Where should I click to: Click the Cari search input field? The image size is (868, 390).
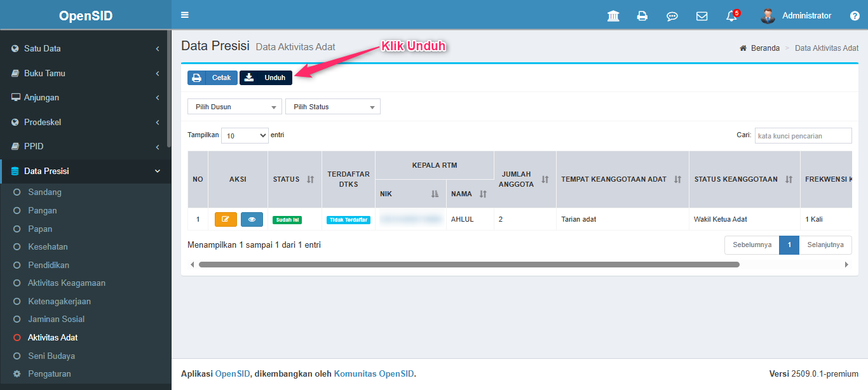(803, 136)
